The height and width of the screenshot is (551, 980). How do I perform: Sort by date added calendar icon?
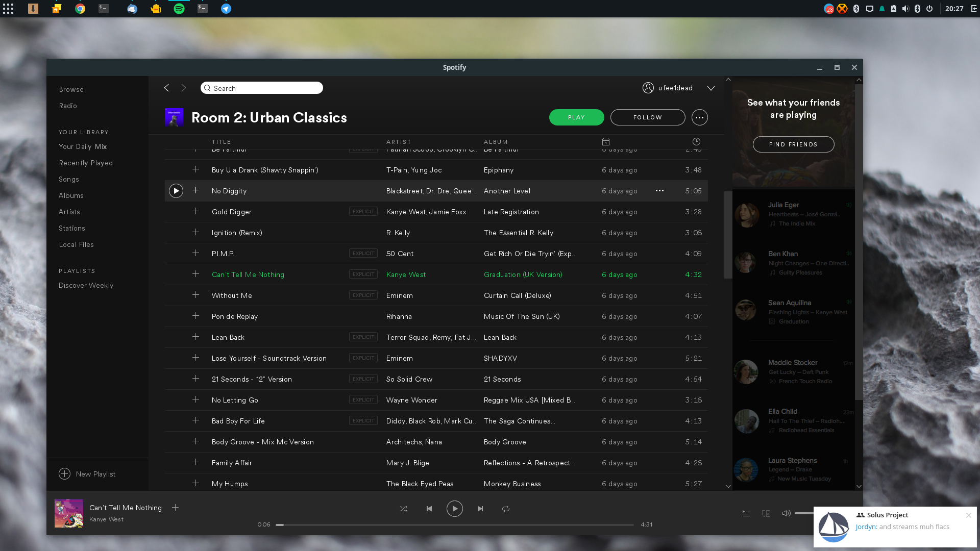[x=606, y=142]
